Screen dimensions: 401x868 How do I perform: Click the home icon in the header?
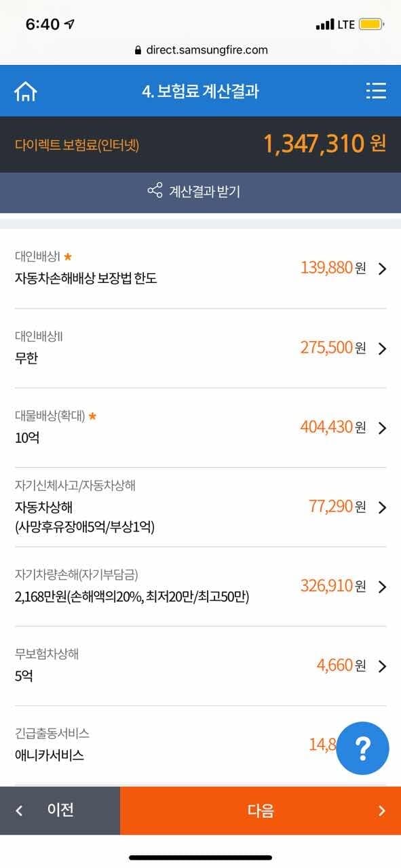pos(26,92)
